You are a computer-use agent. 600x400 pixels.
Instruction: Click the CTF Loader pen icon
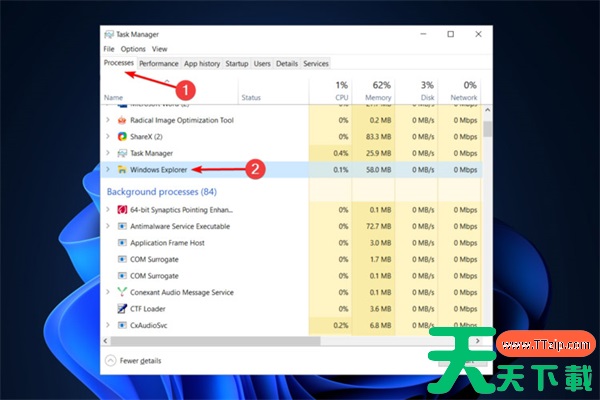[x=121, y=309]
